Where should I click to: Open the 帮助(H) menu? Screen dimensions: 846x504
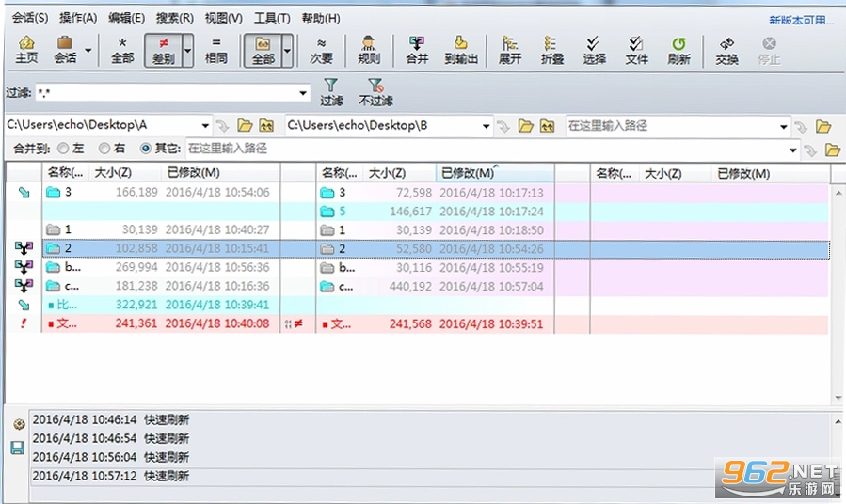tap(321, 18)
